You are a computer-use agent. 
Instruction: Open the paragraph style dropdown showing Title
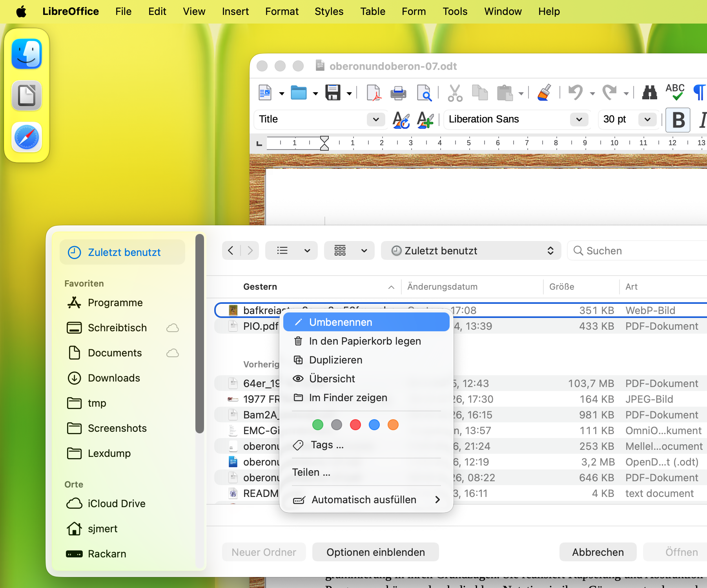click(x=375, y=119)
